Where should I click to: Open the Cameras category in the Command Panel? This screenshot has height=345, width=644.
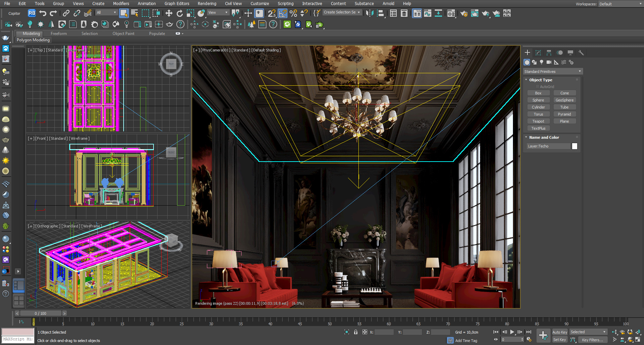click(549, 62)
